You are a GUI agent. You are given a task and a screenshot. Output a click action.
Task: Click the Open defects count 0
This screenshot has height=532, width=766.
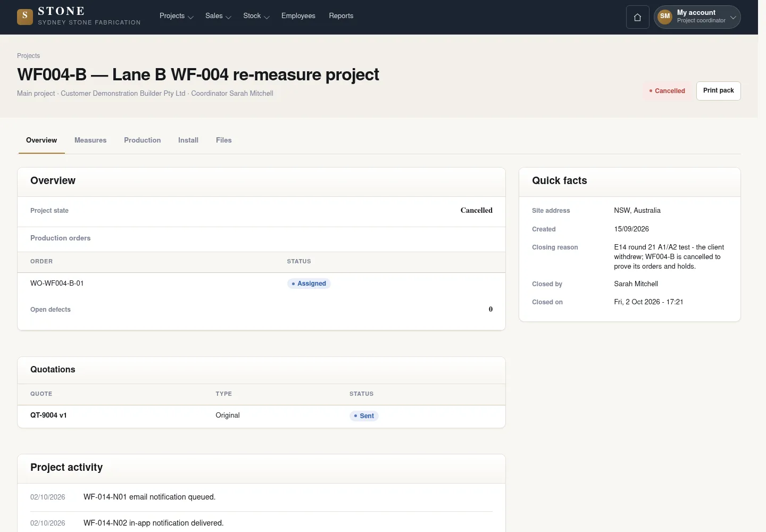pos(490,309)
